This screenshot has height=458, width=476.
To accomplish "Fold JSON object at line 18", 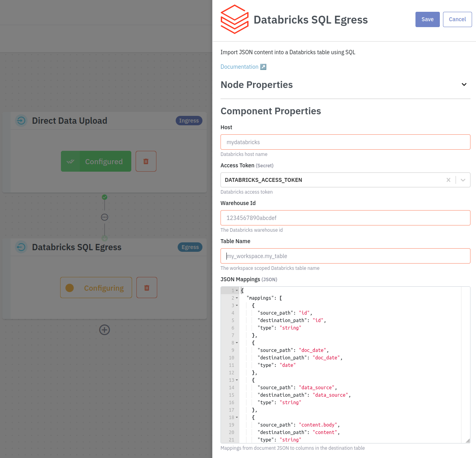I will [237, 418].
